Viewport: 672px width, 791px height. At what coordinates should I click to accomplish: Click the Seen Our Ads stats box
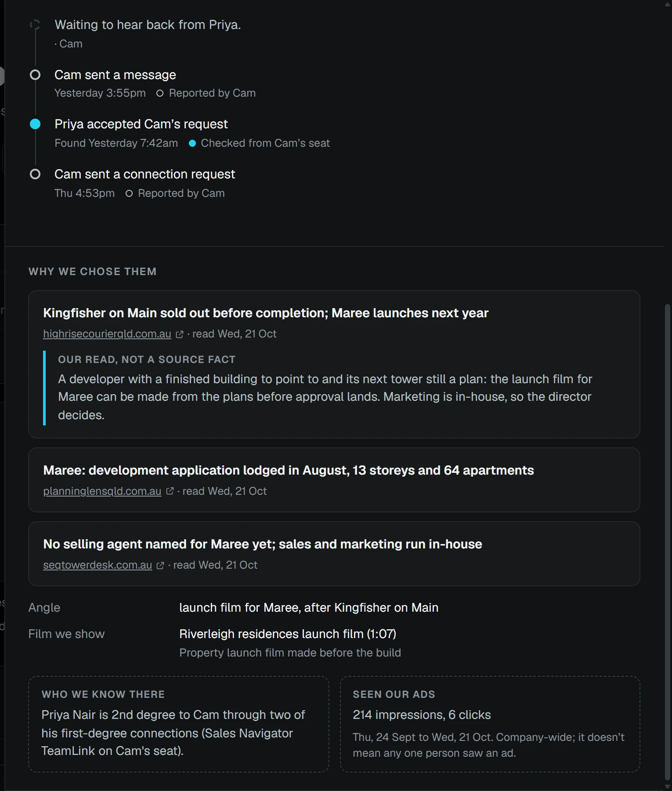[490, 724]
